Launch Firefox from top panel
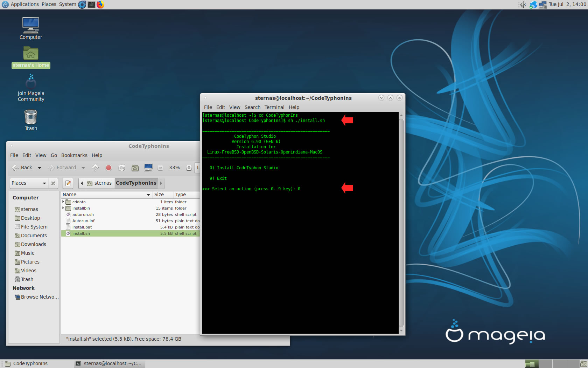Image resolution: width=588 pixels, height=368 pixels. (x=100, y=5)
